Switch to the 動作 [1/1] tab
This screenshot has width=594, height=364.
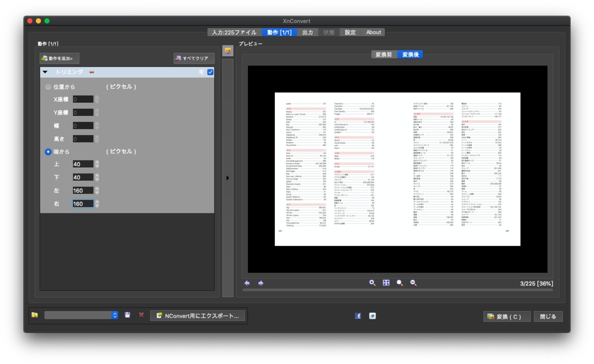pos(280,32)
